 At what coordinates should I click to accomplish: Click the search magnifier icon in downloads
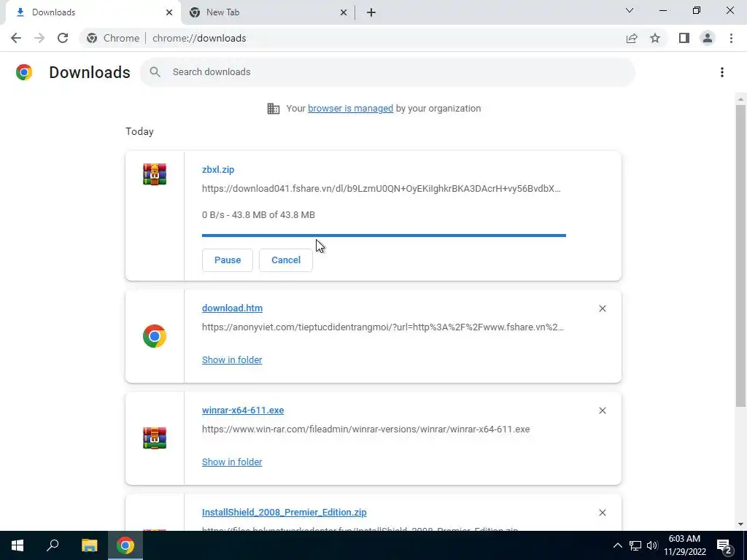coord(155,72)
